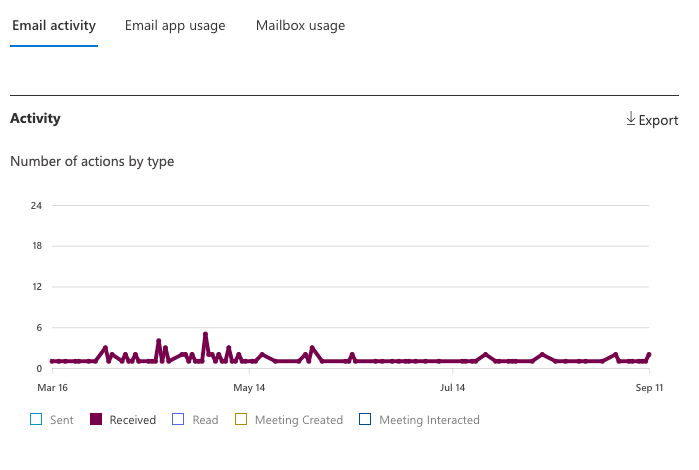Click the 18 y-axis value
This screenshot has height=470, width=699.
[x=37, y=246]
